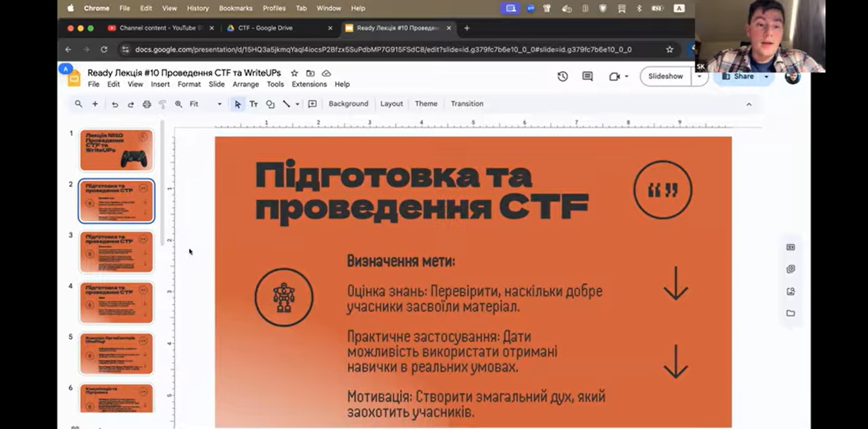This screenshot has width=868, height=429.
Task: Bookmark this page with star icon
Action: pyautogui.click(x=670, y=49)
